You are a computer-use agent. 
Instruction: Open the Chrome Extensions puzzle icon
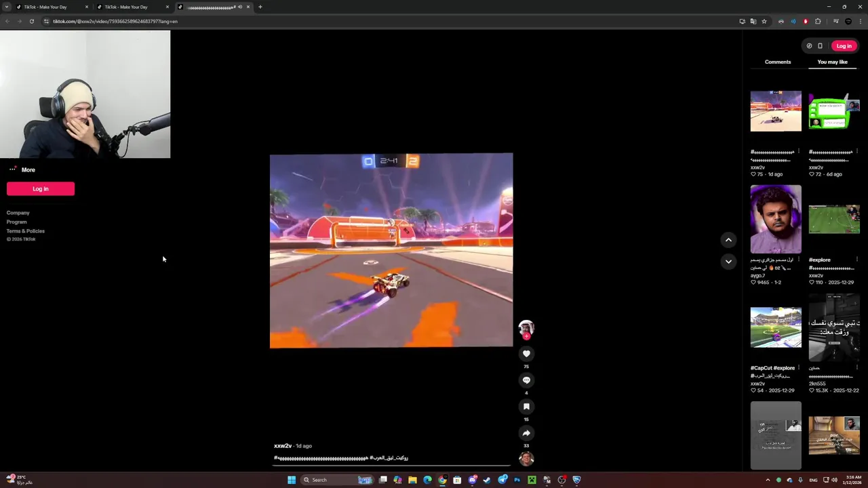(x=818, y=21)
